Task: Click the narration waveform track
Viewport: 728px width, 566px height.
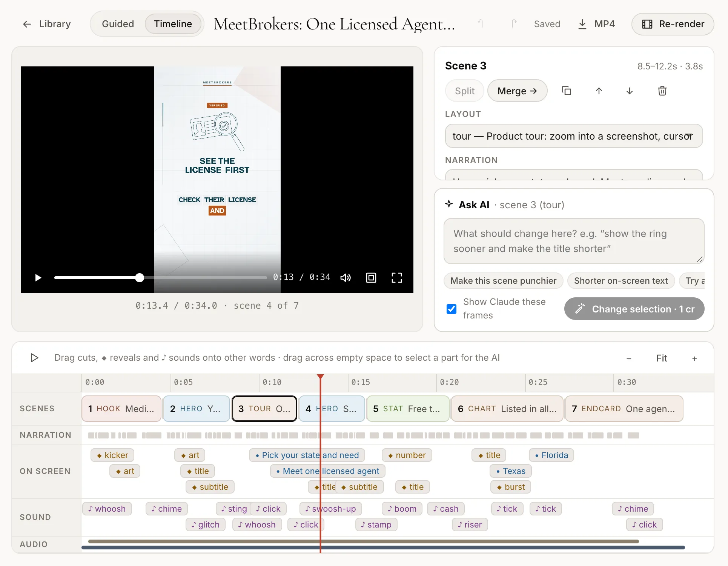Action: pos(363,435)
